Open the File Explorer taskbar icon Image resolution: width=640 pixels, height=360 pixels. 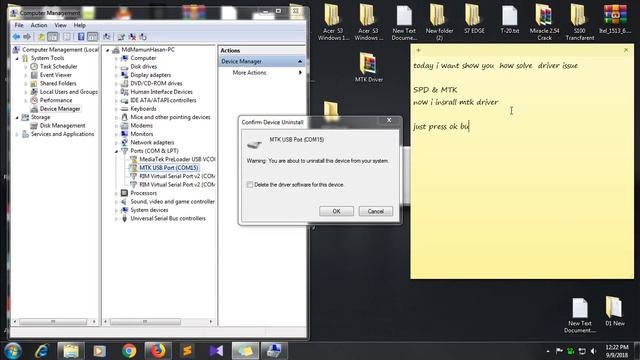71,351
